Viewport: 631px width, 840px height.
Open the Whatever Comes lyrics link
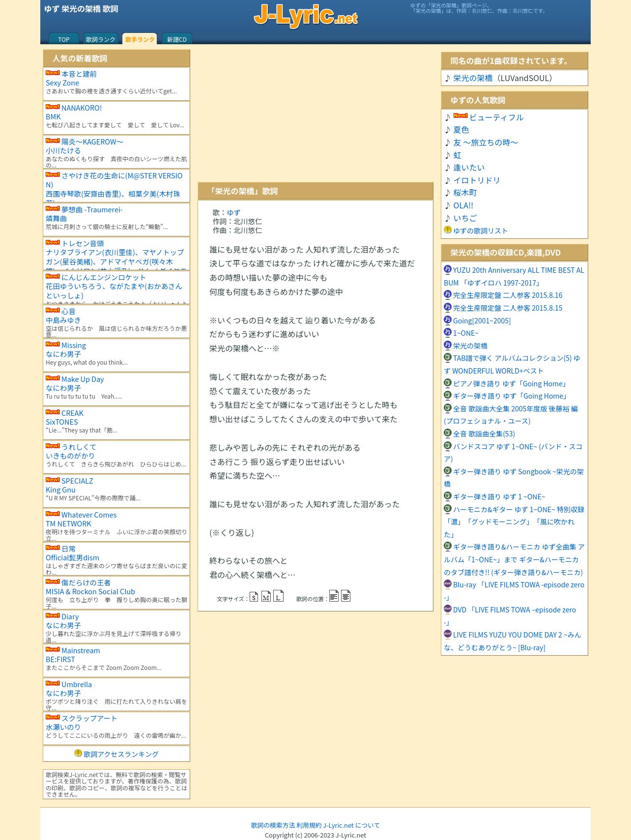(x=89, y=515)
